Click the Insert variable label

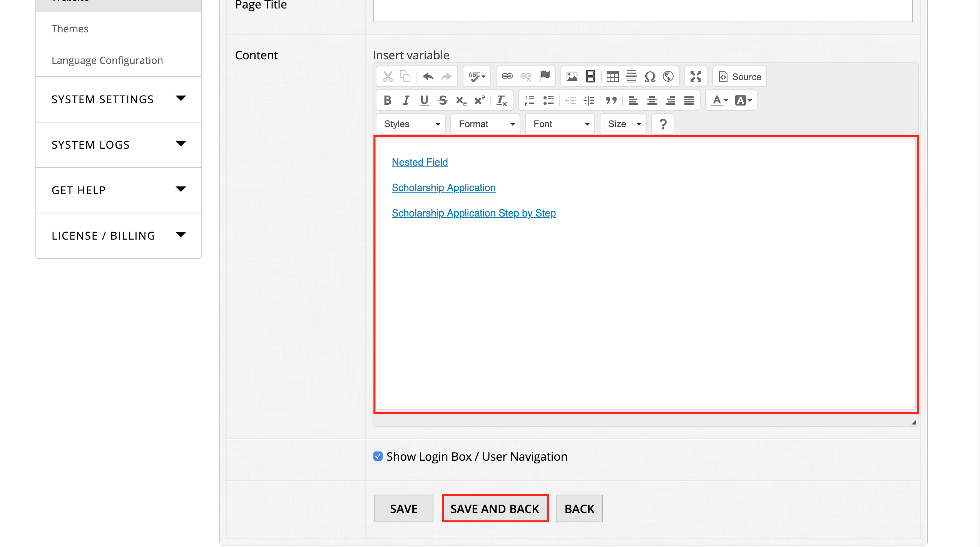click(411, 55)
